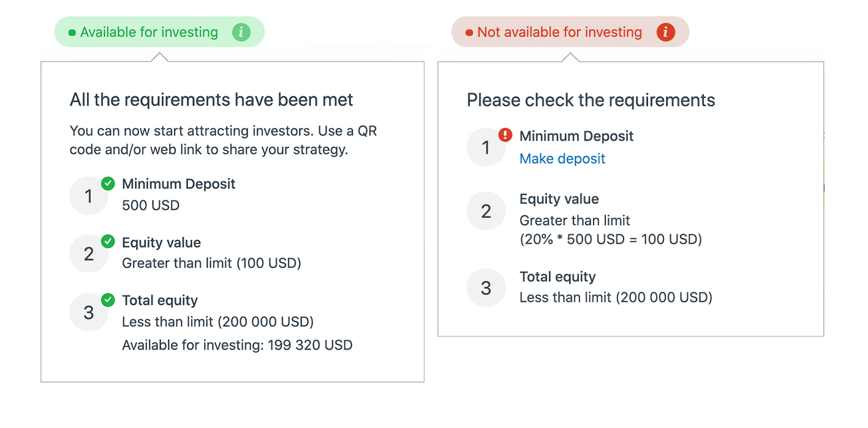Image resolution: width=868 pixels, height=428 pixels.
Task: Click 'Available for investing: 199 320 USD' text
Action: click(x=237, y=345)
